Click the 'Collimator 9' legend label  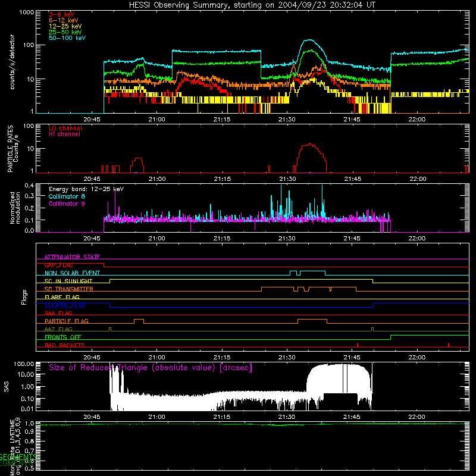click(67, 203)
